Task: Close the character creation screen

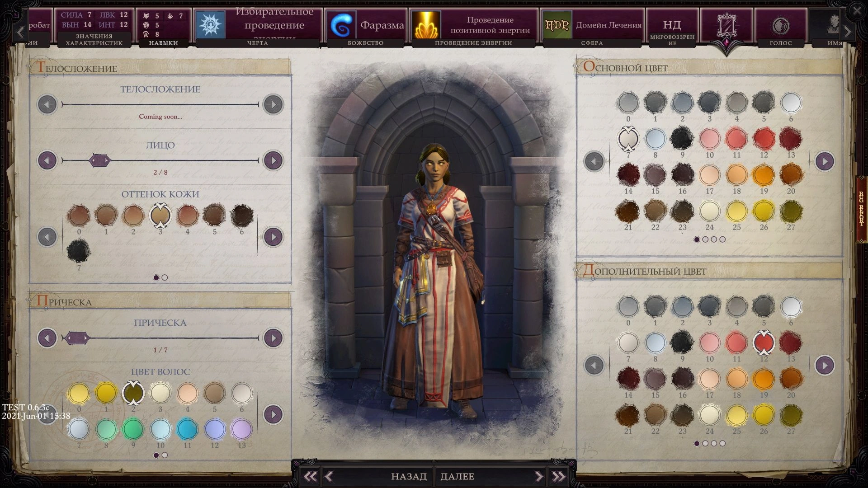Action: pos(857,11)
